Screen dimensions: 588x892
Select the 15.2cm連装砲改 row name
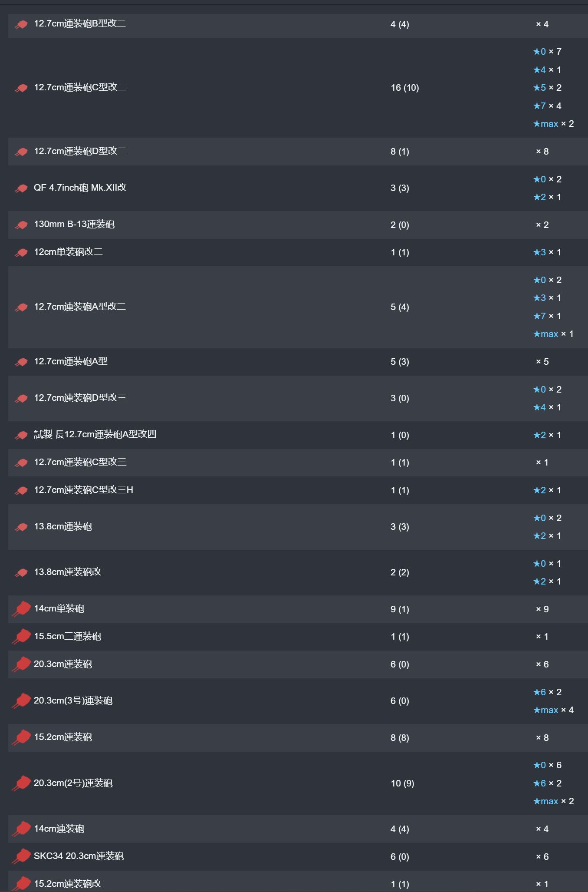coord(68,884)
